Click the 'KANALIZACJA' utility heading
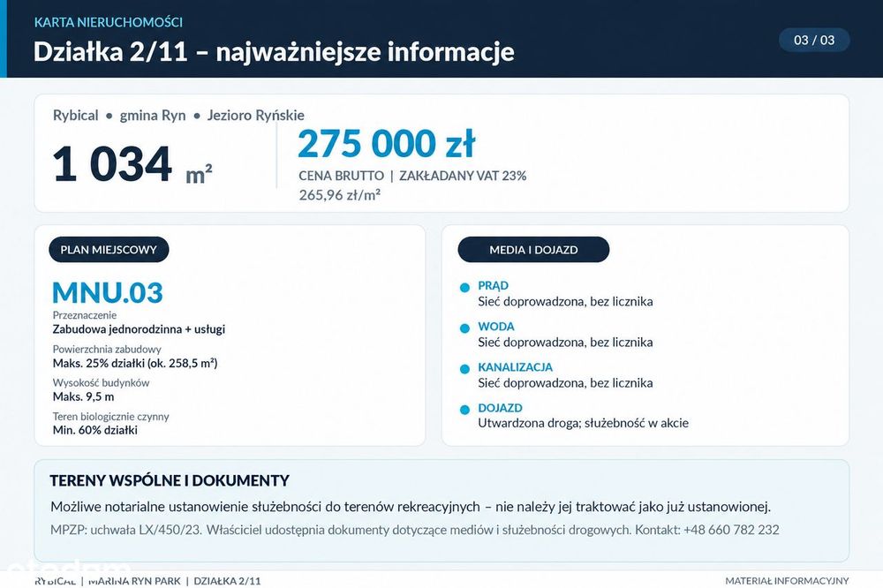 coord(516,367)
